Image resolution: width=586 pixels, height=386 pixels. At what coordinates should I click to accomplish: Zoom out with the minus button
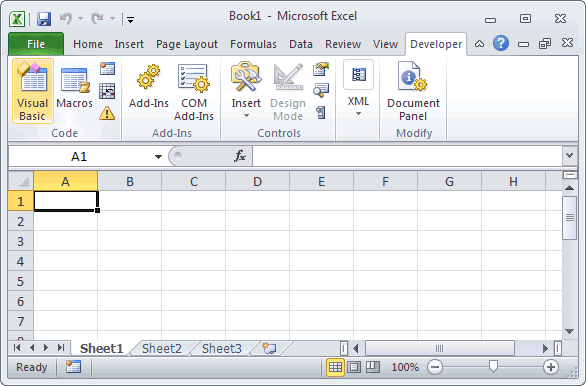[435, 367]
